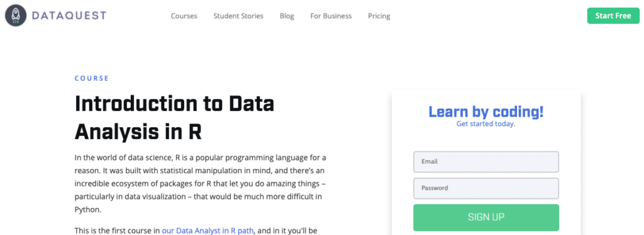The height and width of the screenshot is (235, 644).
Task: Click the DATAQUEST wordmark text
Action: [69, 16]
